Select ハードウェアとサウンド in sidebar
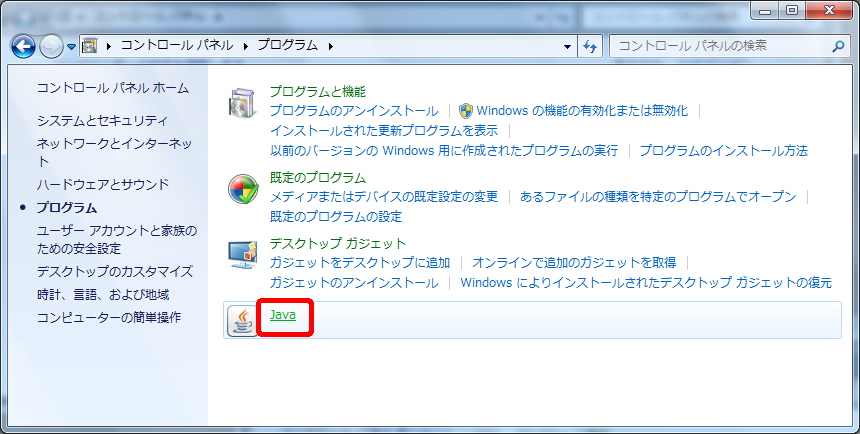Image resolution: width=860 pixels, height=434 pixels. (103, 184)
